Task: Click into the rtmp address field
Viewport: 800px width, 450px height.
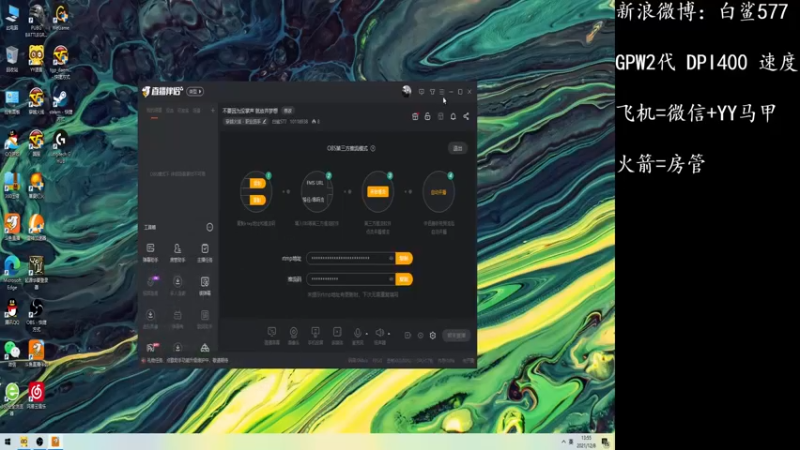Action: [x=351, y=258]
